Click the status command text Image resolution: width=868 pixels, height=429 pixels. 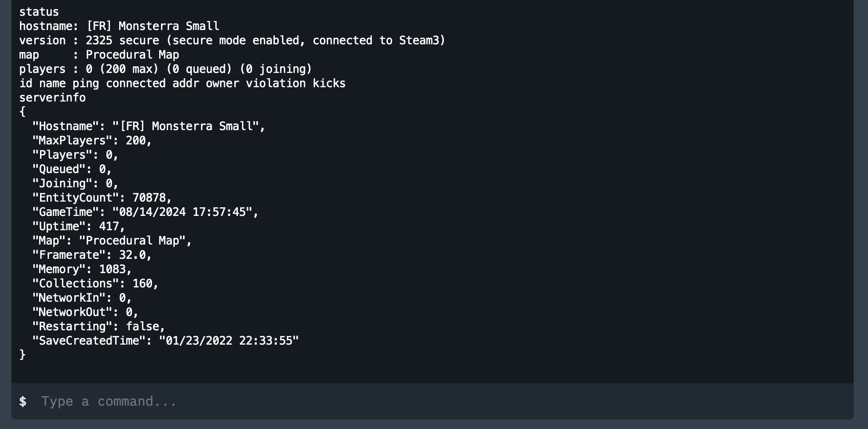39,11
